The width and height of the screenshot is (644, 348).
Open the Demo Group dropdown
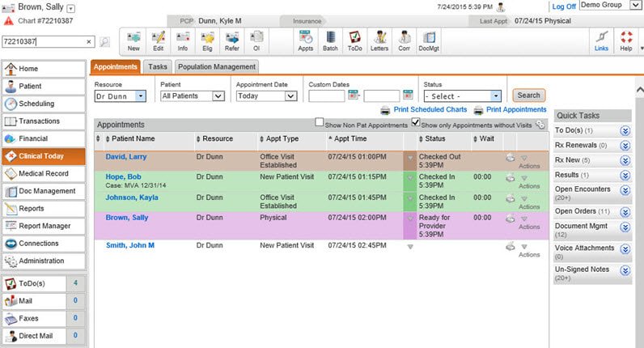610,6
